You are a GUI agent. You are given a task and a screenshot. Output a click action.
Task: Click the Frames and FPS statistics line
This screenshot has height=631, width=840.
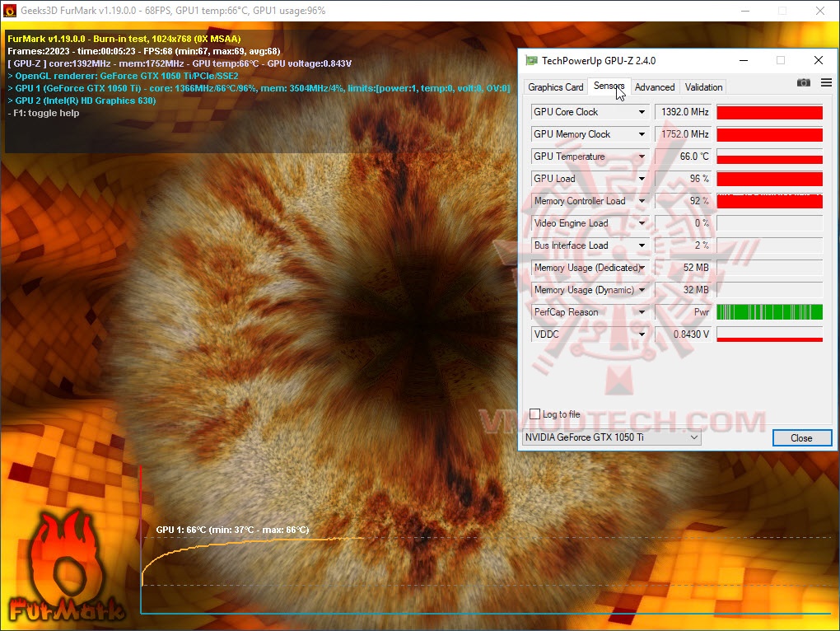143,51
